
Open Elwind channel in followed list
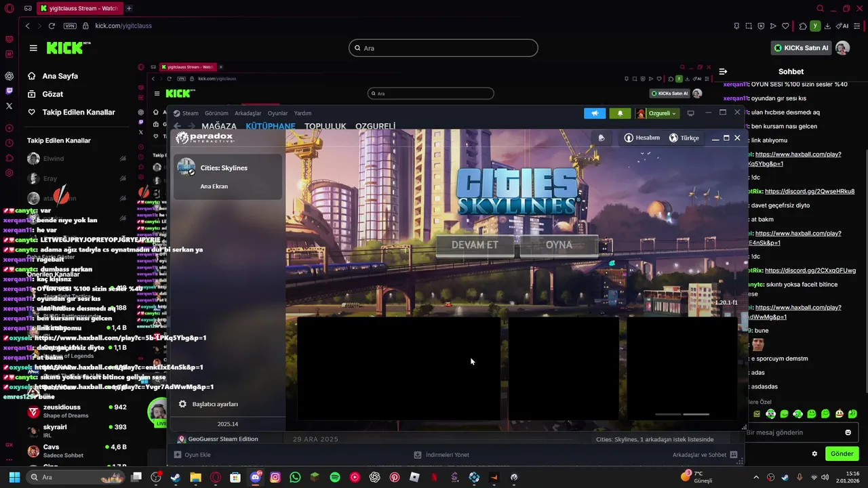click(77, 159)
